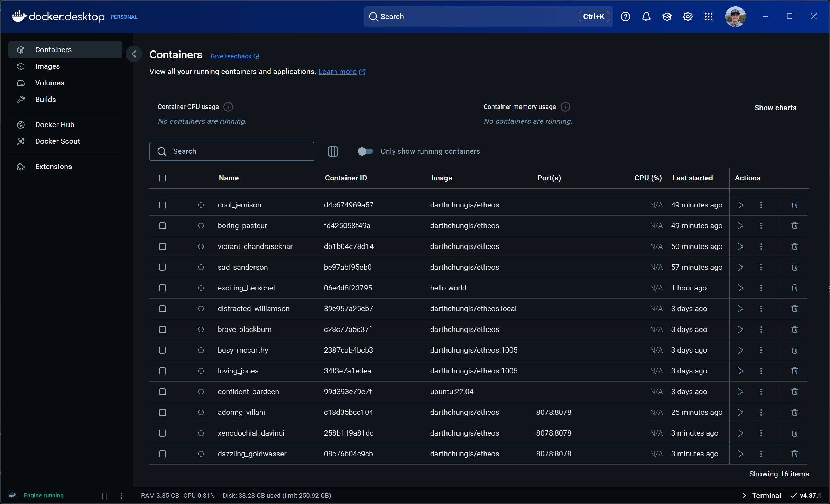Viewport: 830px width, 504px height.
Task: Start the dazzling_goldwasser container
Action: 740,454
